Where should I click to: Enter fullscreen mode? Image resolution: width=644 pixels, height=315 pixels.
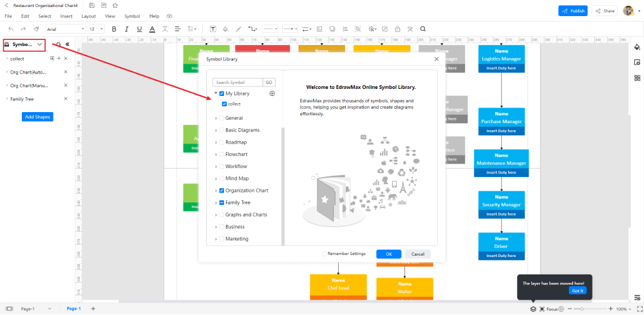[639, 309]
